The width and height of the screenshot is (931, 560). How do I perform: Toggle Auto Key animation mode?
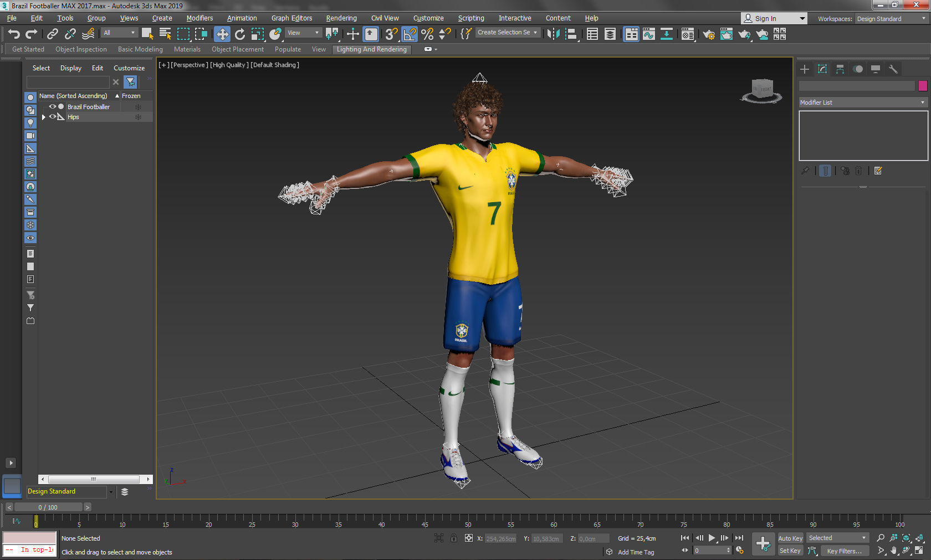[790, 538]
